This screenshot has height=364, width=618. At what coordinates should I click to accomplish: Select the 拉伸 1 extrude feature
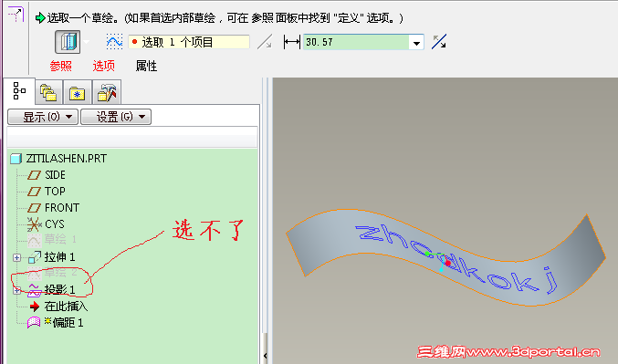tap(59, 257)
